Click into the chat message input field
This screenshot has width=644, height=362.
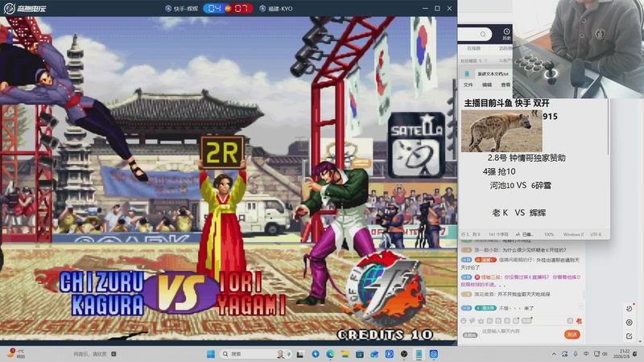point(519,331)
